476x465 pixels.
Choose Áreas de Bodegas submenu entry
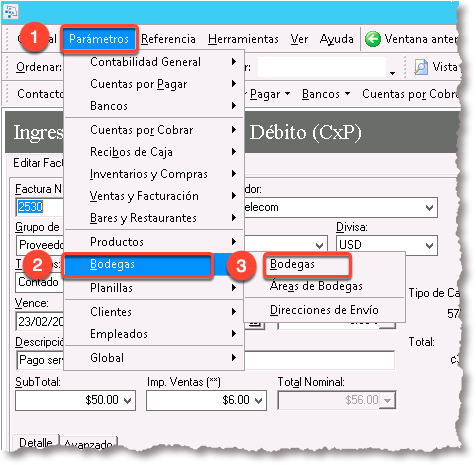tap(316, 286)
